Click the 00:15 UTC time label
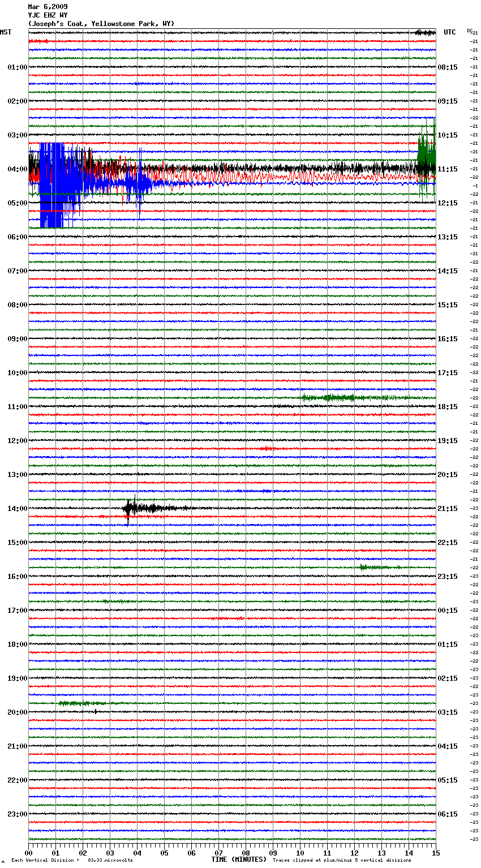The image size is (481, 868). tap(448, 611)
